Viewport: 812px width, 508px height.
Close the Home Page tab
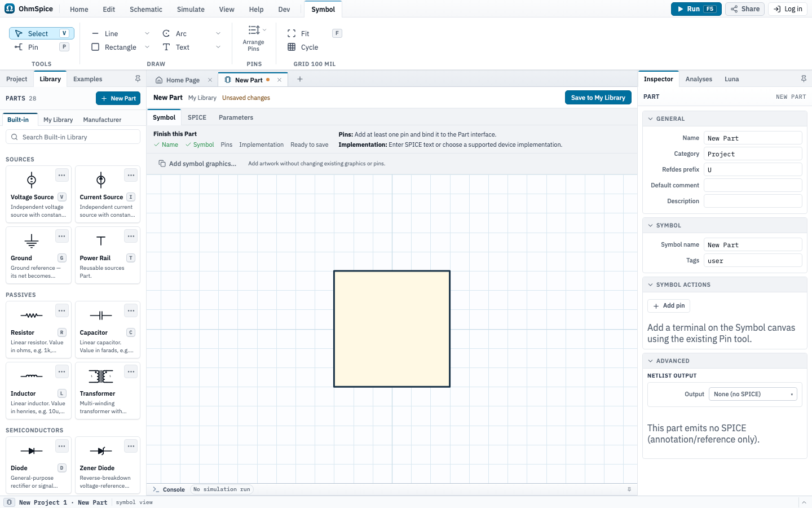pyautogui.click(x=210, y=80)
